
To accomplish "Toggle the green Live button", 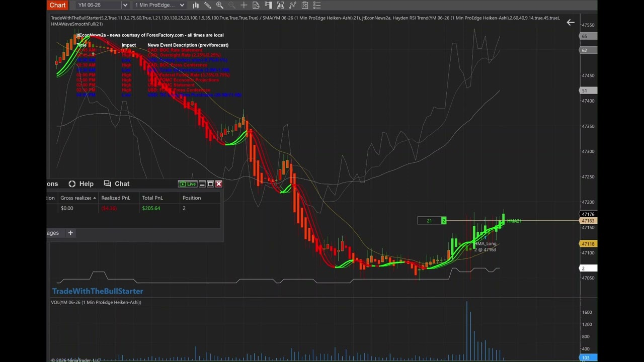I will [x=188, y=184].
